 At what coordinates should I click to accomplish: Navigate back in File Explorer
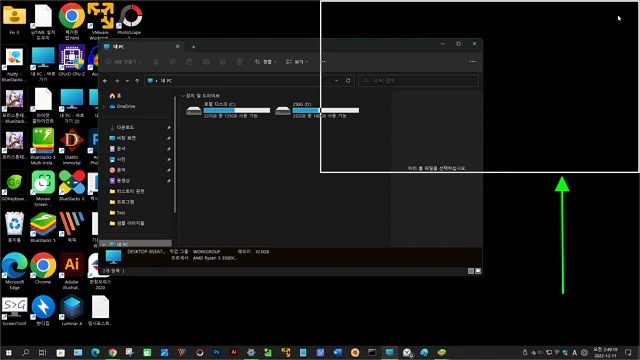(x=105, y=81)
